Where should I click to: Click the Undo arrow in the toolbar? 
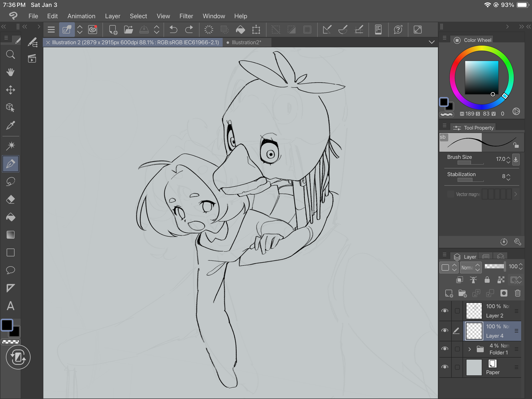pos(173,30)
